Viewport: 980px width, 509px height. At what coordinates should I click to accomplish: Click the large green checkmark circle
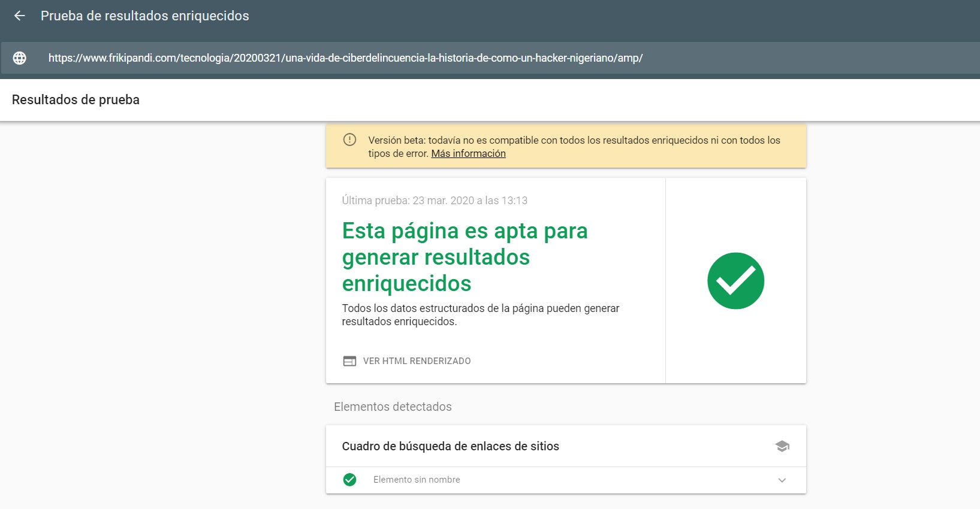(735, 281)
